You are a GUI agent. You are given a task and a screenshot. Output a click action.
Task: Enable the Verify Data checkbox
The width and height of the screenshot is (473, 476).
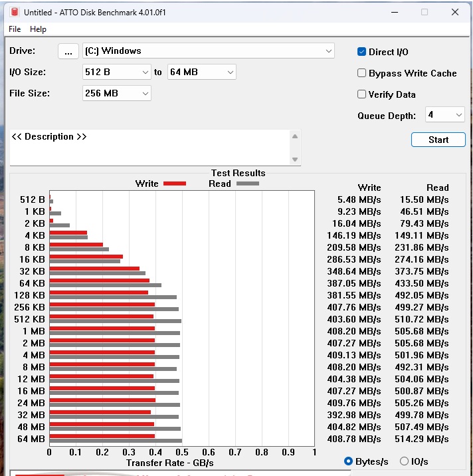coord(361,94)
